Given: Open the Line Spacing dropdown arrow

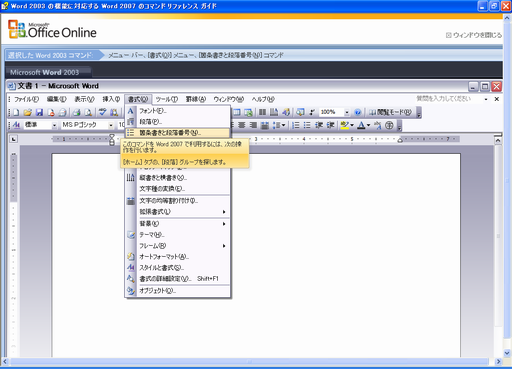Looking at the screenshot, I should click(284, 125).
